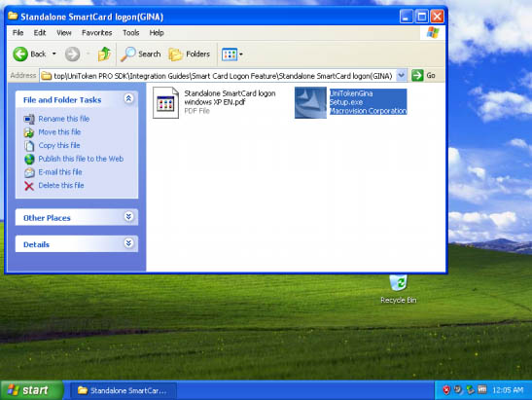Image resolution: width=532 pixels, height=400 pixels.
Task: Open the Favorites menu
Action: pyautogui.click(x=96, y=33)
